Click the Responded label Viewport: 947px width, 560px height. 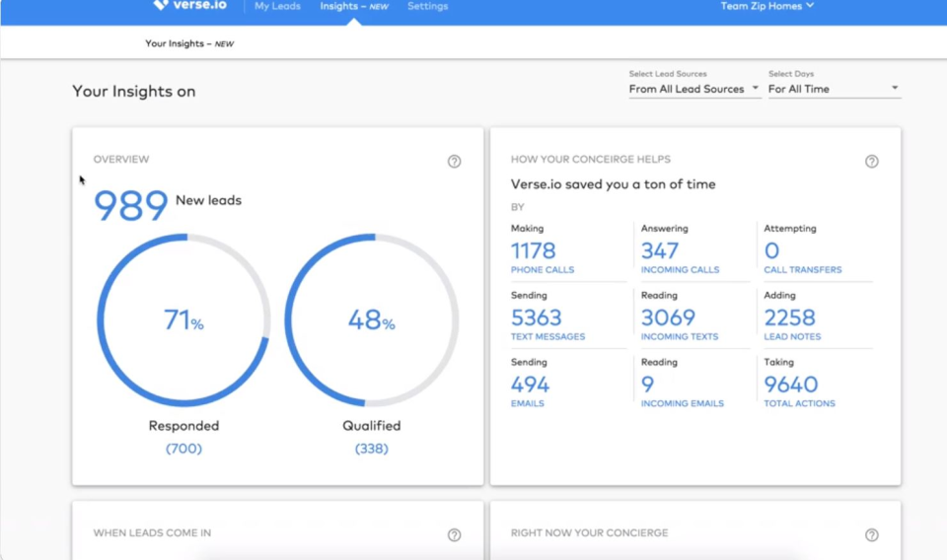(183, 426)
